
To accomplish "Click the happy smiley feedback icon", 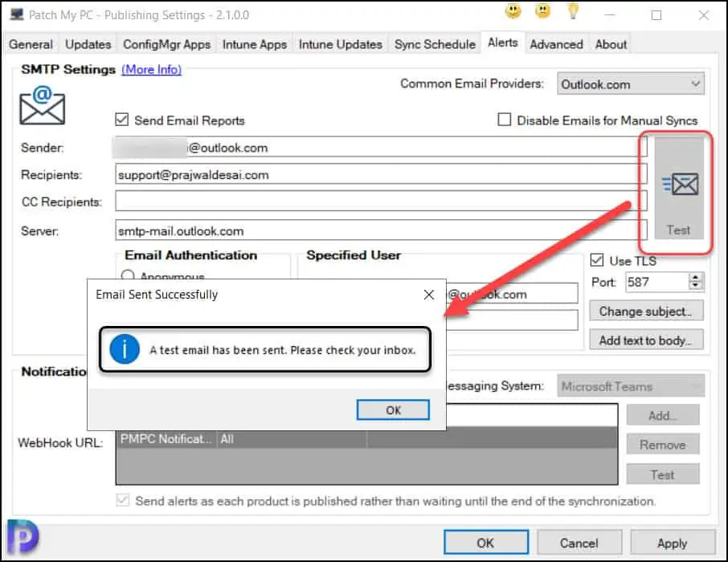I will (x=513, y=11).
